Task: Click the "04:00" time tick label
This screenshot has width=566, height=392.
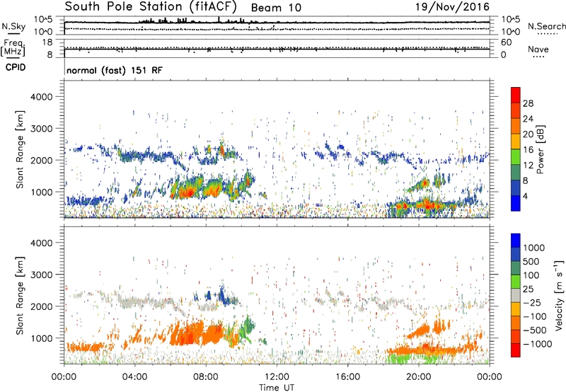Action: tap(134, 377)
